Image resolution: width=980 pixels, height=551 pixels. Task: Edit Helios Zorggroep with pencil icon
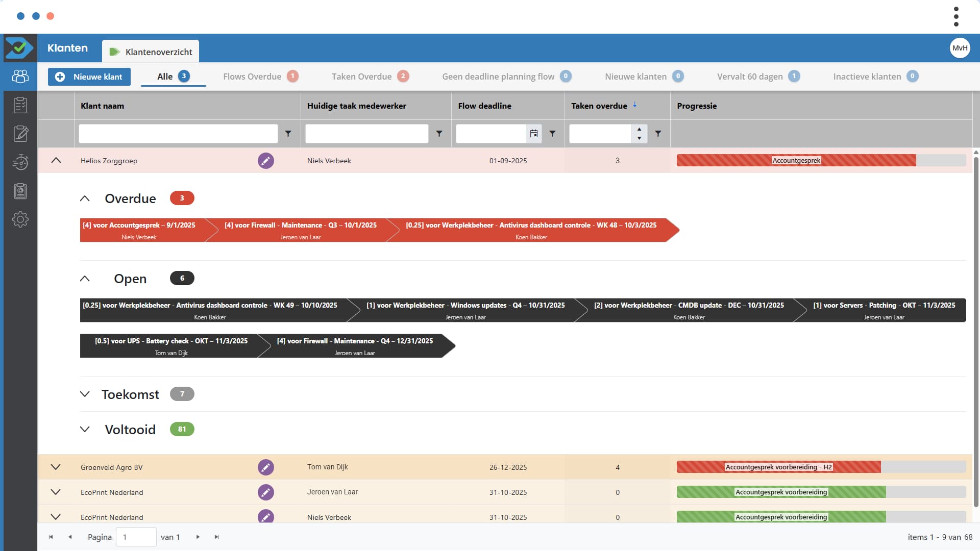(x=265, y=161)
